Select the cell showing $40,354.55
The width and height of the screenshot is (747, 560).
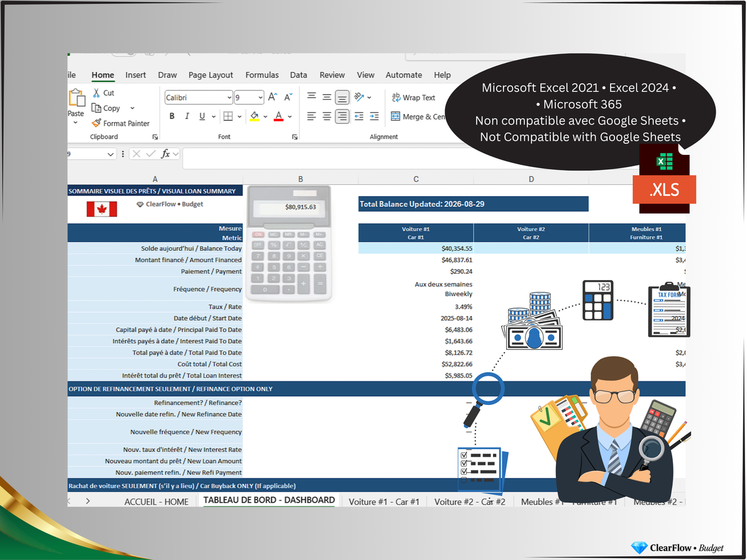pyautogui.click(x=416, y=248)
